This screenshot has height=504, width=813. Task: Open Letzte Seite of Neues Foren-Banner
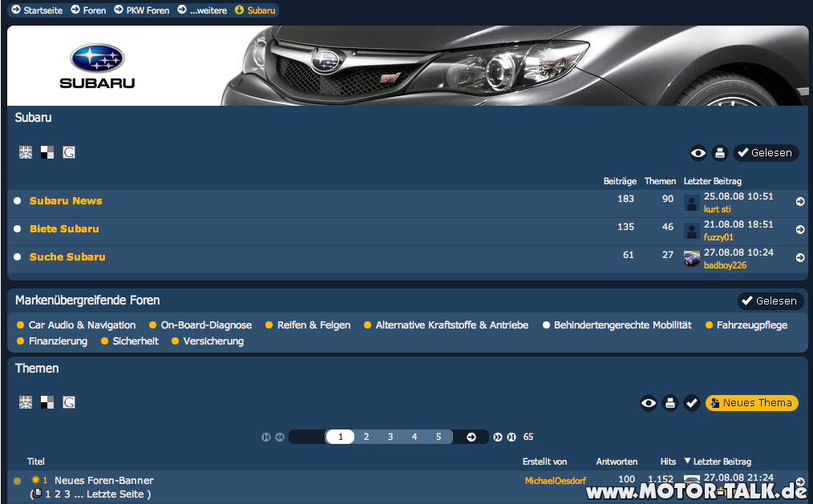coord(115,494)
